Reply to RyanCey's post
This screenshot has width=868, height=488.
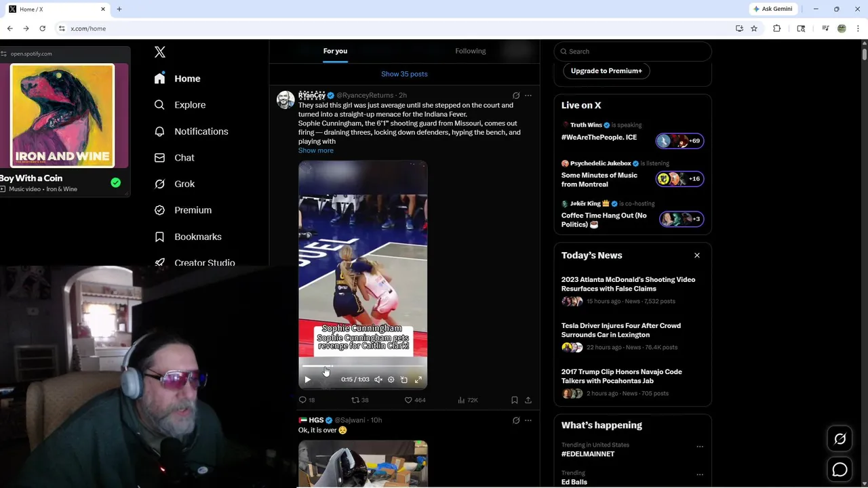point(307,400)
